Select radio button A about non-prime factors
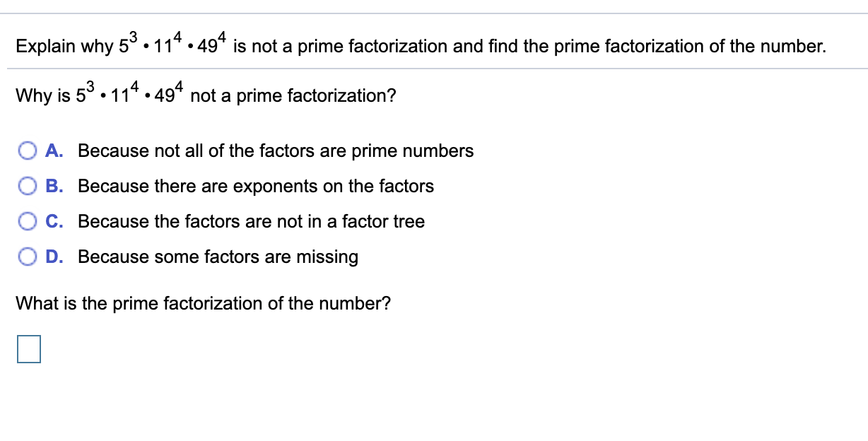 (28, 151)
